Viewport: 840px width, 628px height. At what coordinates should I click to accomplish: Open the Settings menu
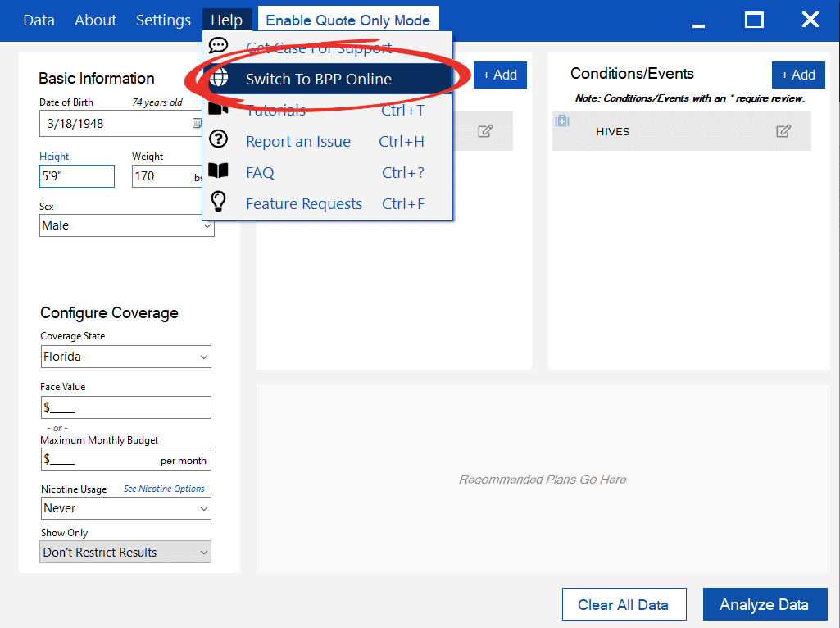coord(163,20)
